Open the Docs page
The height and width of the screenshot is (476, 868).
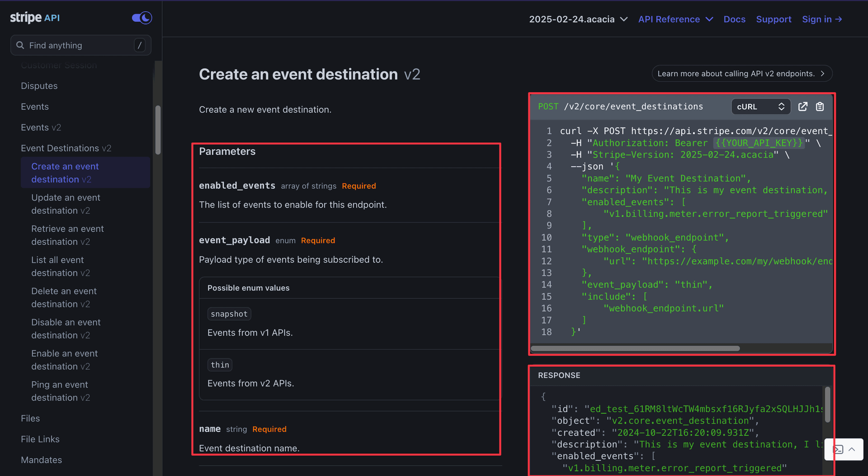pos(735,19)
